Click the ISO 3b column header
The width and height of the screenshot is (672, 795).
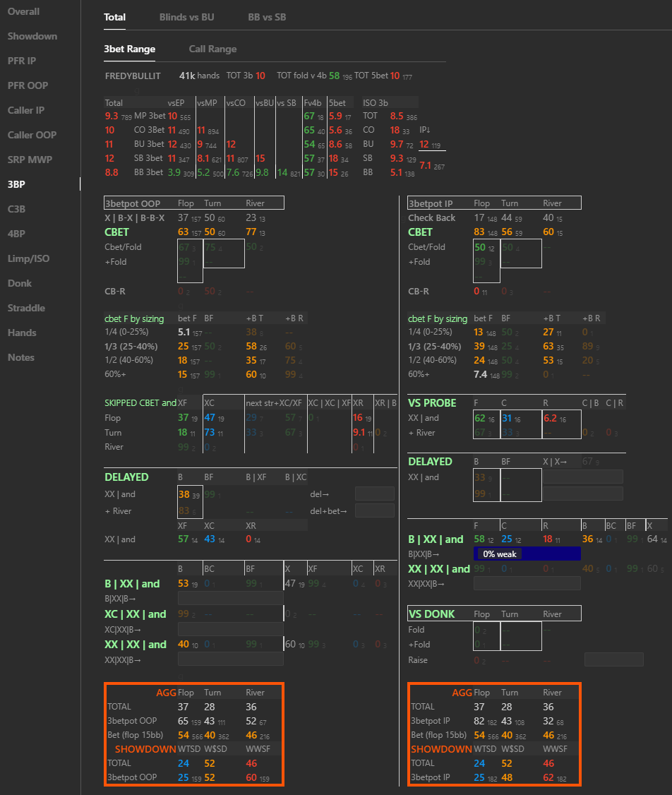coord(376,103)
